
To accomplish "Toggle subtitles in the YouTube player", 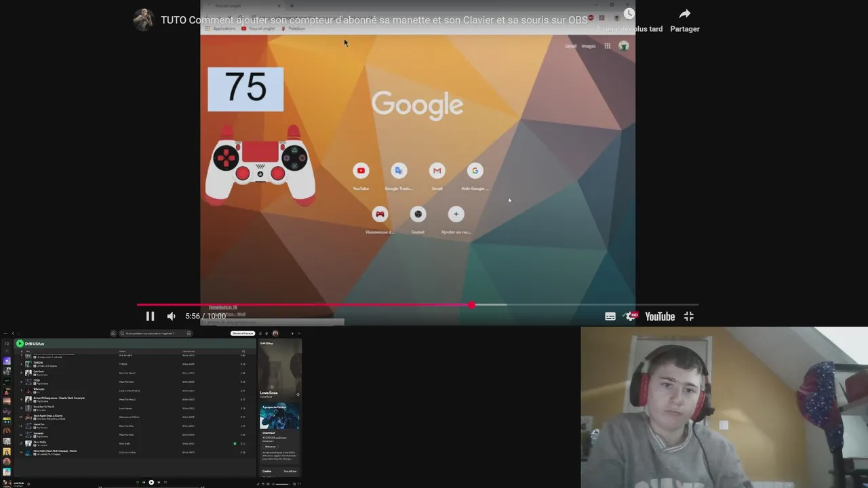I will point(610,317).
